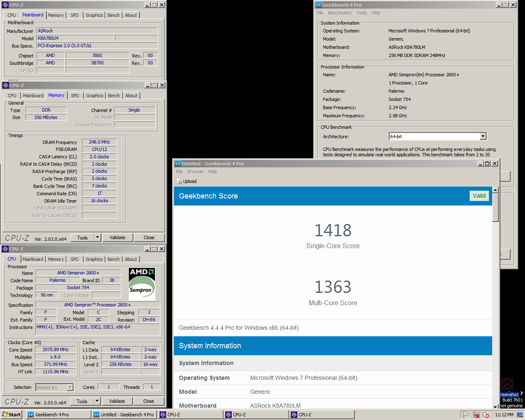The width and height of the screenshot is (525, 420).
Task: Open the Tools dropdown arrow in bottom CPU-Z window
Action: coord(97,401)
